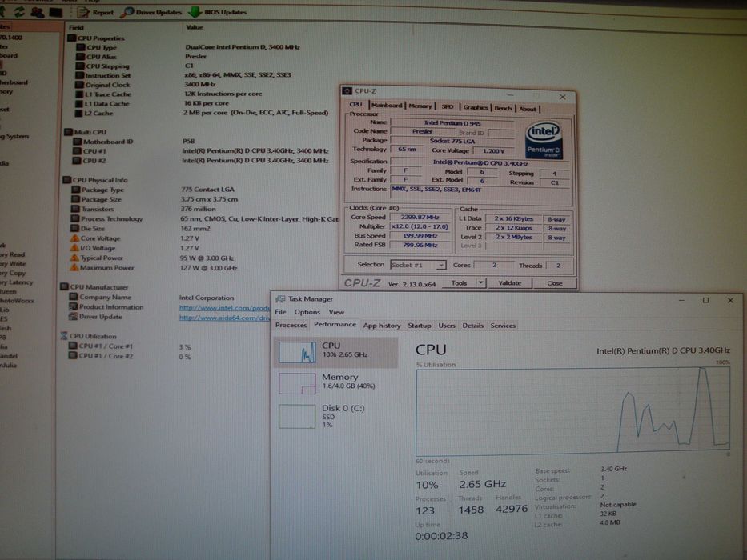Open the Services tab in Task Manager

pos(503,326)
